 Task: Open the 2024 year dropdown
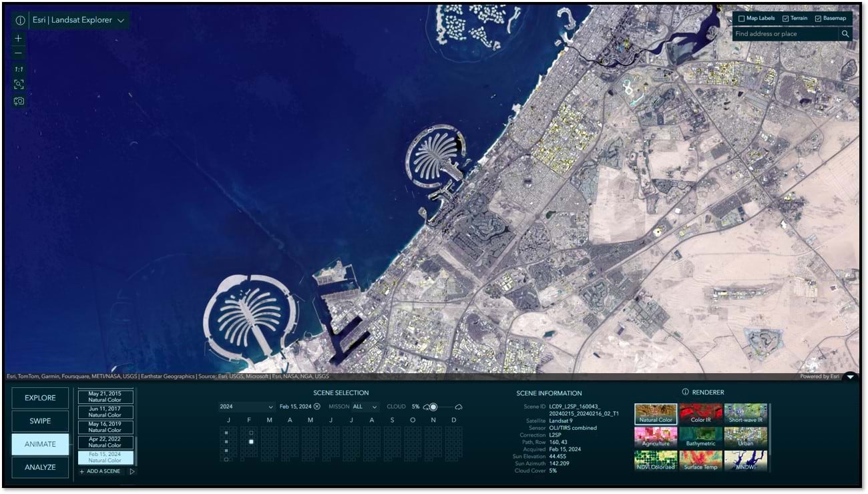coord(246,407)
